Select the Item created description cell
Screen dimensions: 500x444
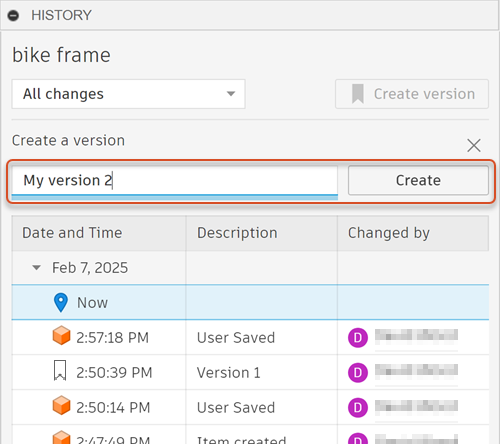[x=262, y=435]
